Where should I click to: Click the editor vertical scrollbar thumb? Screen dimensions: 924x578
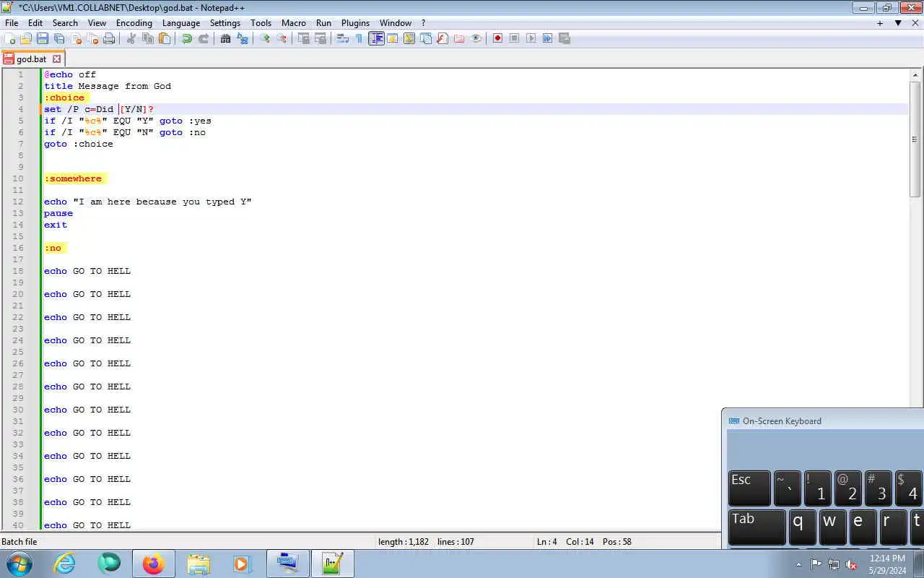point(916,139)
